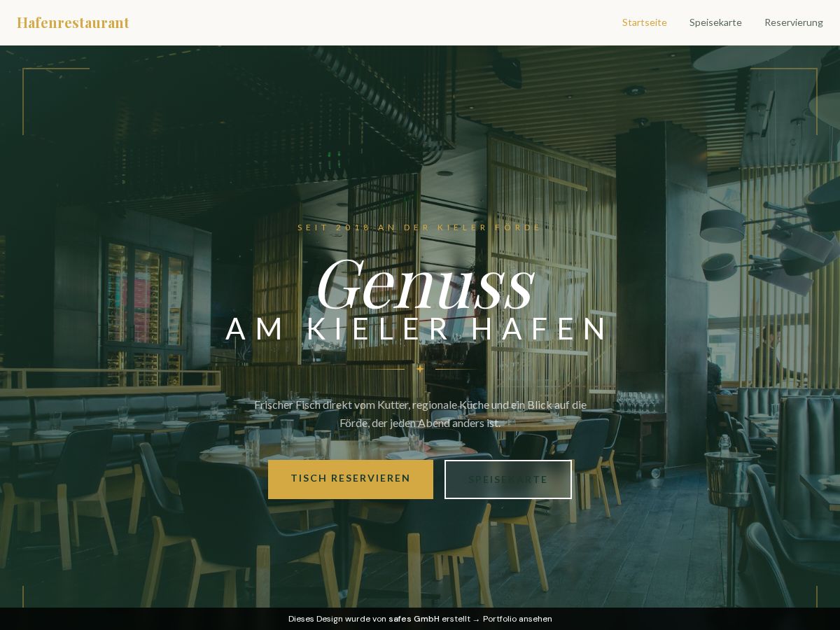Click the Hafenrestaurant logo
840x630 pixels.
73,22
